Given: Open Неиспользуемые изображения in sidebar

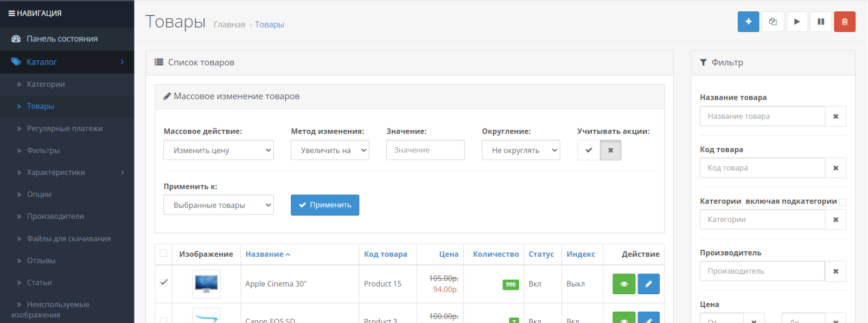Looking at the screenshot, I should (67, 309).
